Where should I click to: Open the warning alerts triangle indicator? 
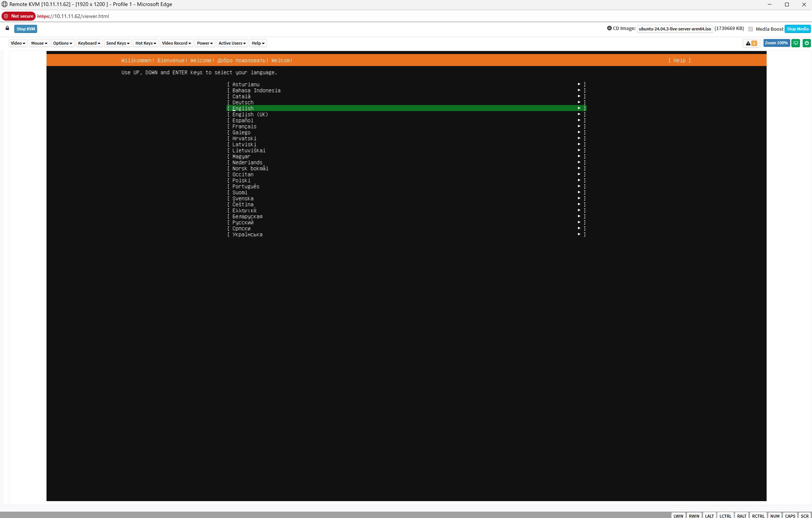[x=751, y=44]
